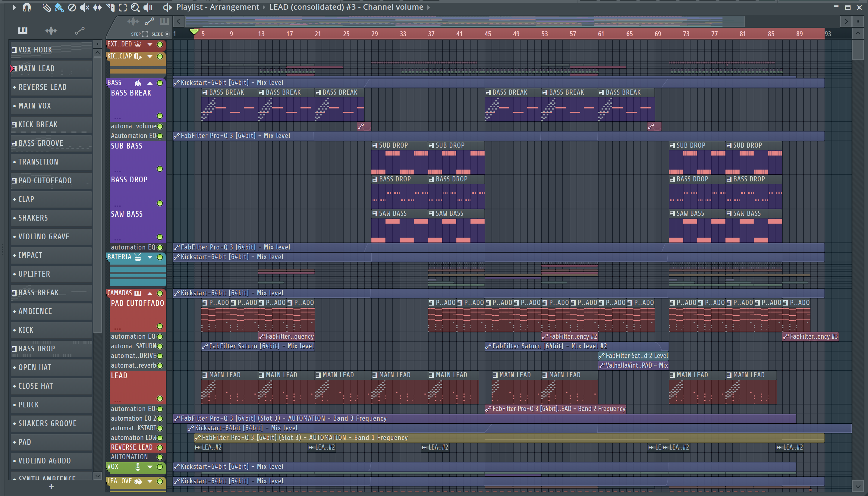868x496 pixels.
Task: Choose the Slip tool with double arrows
Action: point(97,7)
